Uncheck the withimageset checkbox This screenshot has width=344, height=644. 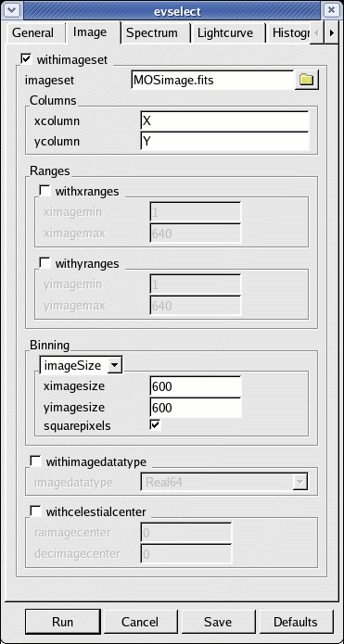(x=26, y=59)
